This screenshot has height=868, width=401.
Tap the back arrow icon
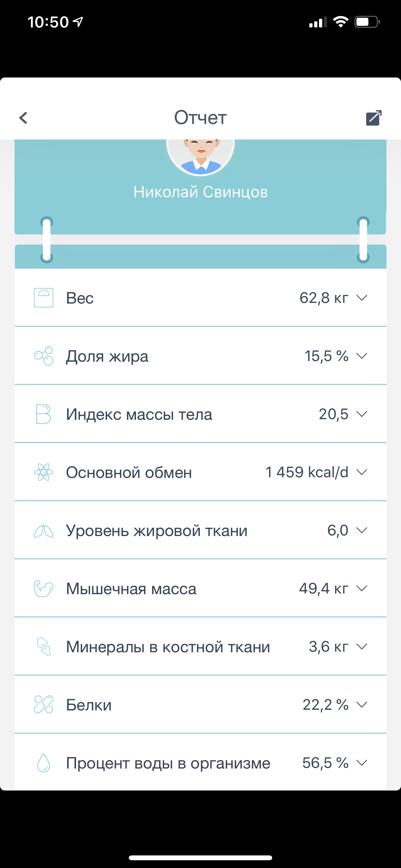(x=23, y=118)
